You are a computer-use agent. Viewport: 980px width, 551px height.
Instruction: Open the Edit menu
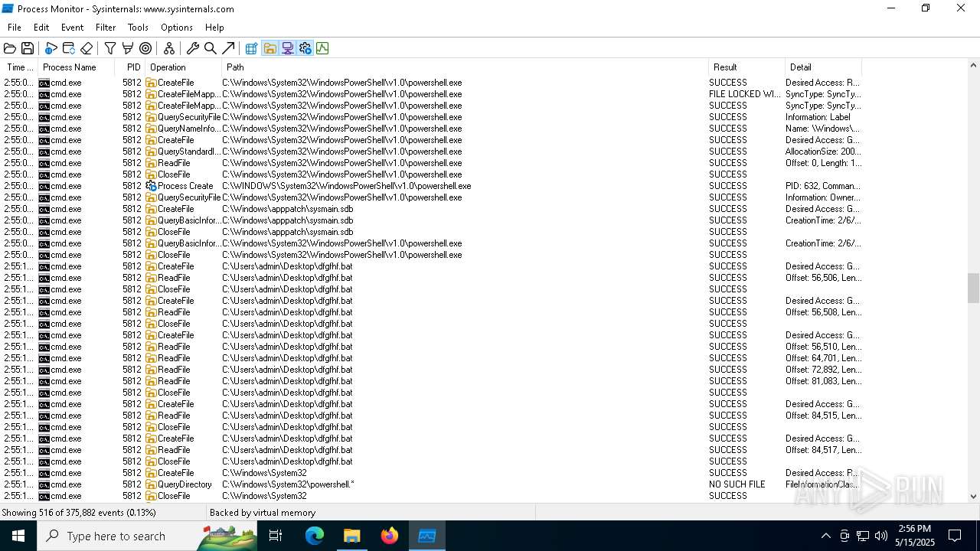pyautogui.click(x=41, y=28)
